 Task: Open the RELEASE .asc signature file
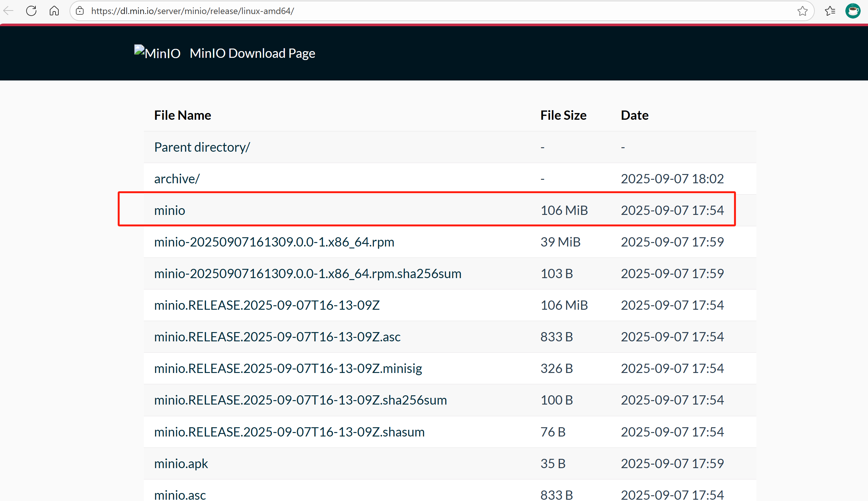[x=277, y=337]
